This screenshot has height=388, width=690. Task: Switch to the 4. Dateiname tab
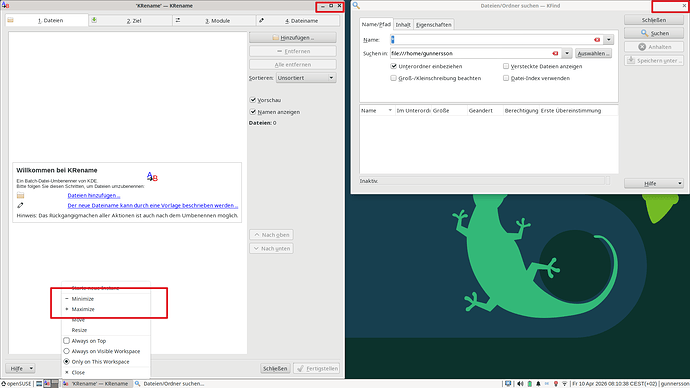point(298,20)
